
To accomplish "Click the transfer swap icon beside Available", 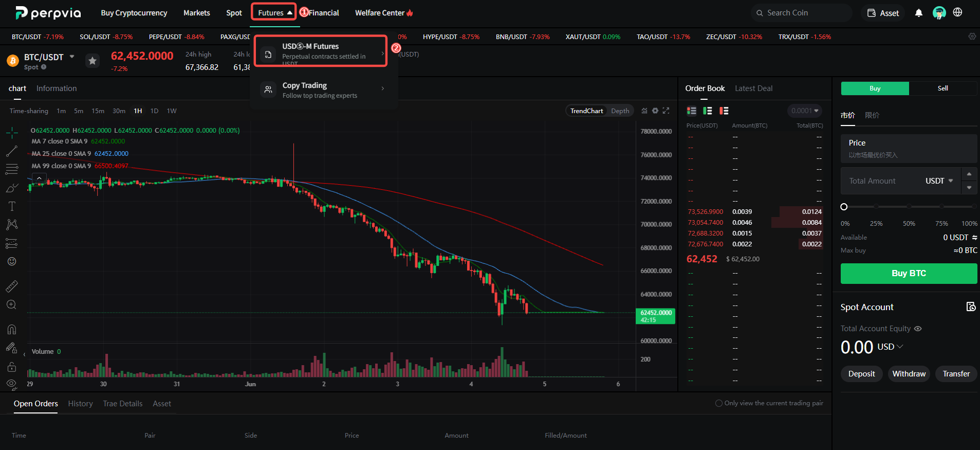I will pos(974,237).
